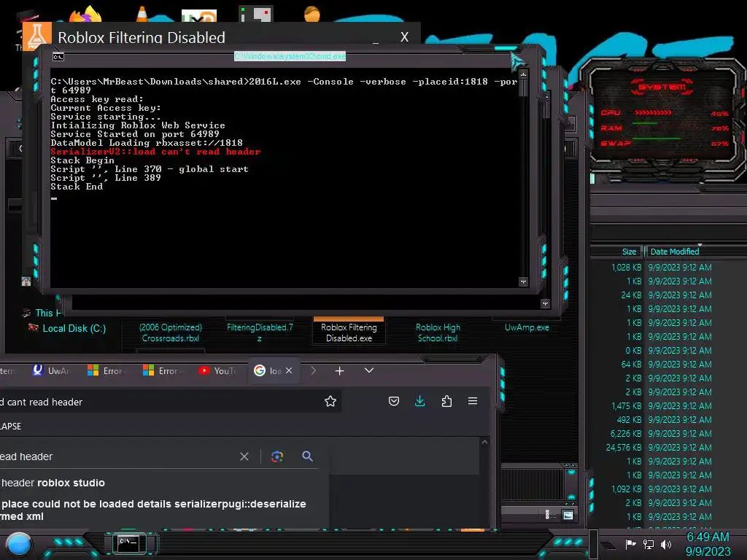
Task: Switch to the UwAmp browser tab
Action: [52, 370]
